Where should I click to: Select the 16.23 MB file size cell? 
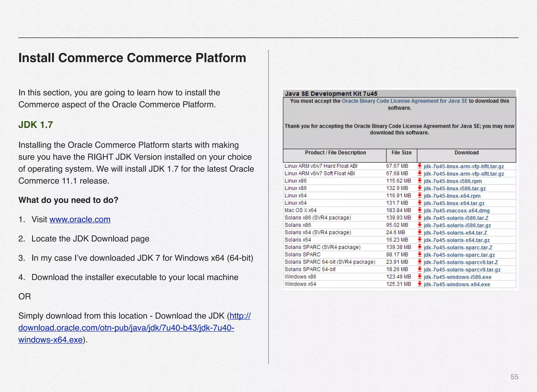[397, 239]
